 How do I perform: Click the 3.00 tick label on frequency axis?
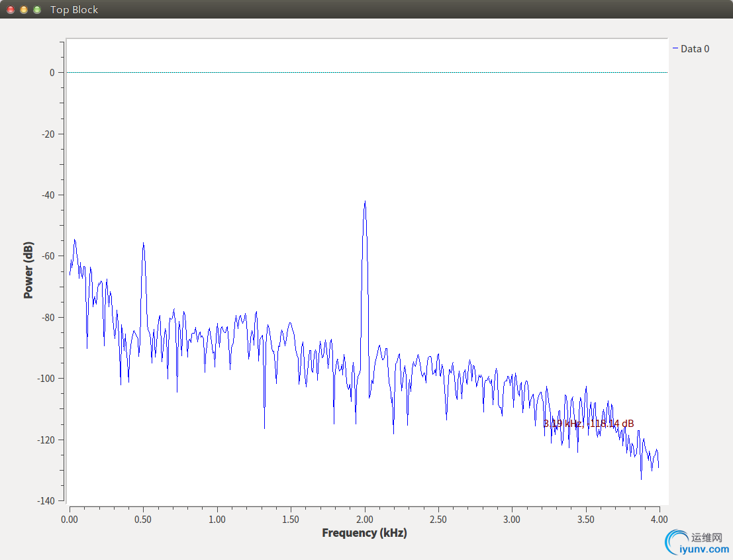pos(512,520)
